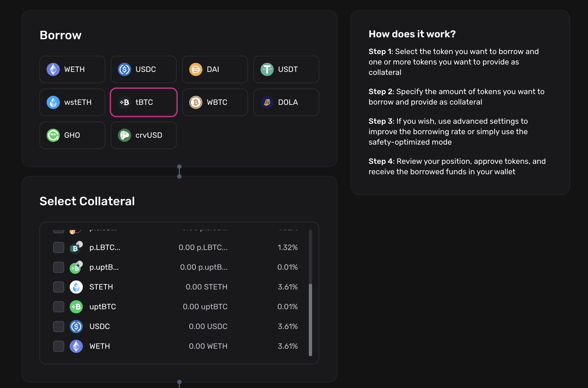This screenshot has width=588, height=388.
Task: Click the WBTC bitcoin icon
Action: pyautogui.click(x=196, y=102)
